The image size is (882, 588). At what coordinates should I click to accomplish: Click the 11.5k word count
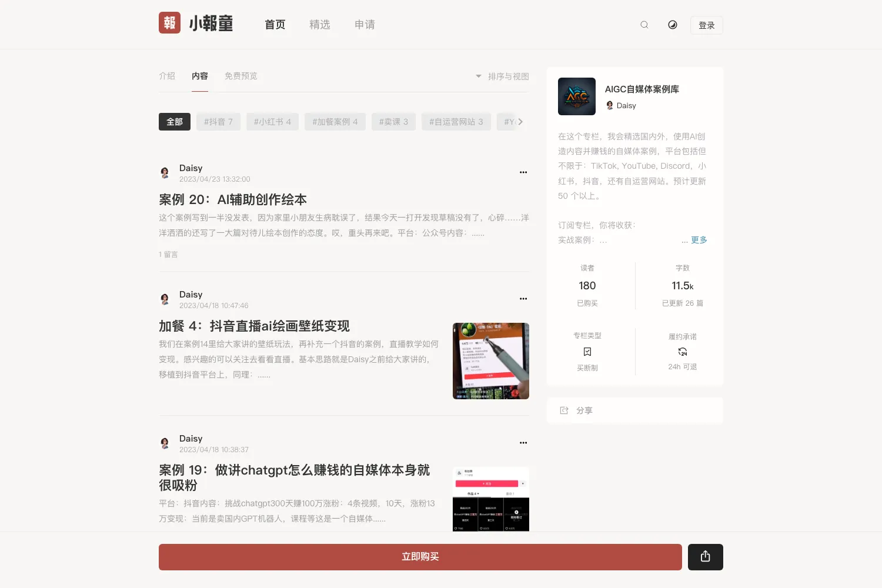[x=683, y=286]
